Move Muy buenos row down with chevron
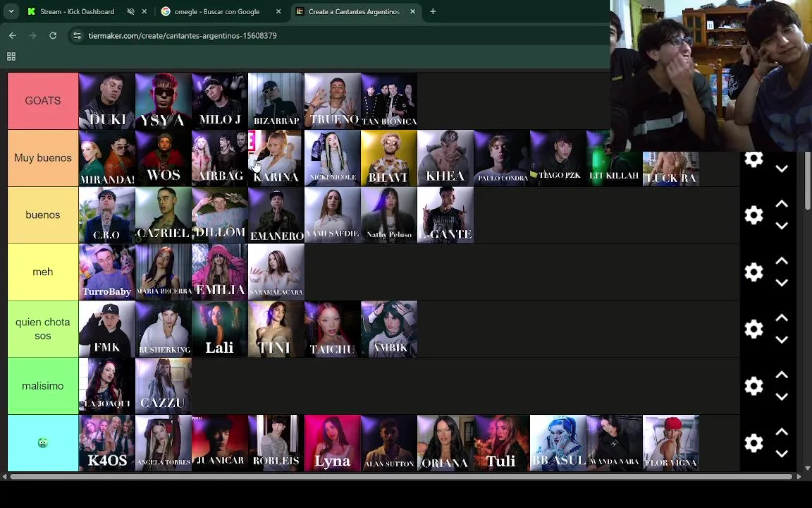 (782, 169)
